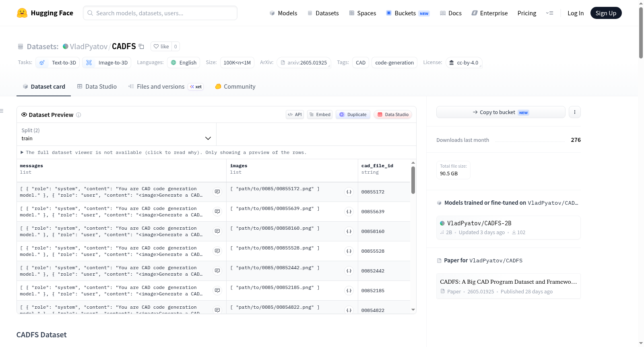Select the cell with id 00855172

pyautogui.click(x=384, y=192)
